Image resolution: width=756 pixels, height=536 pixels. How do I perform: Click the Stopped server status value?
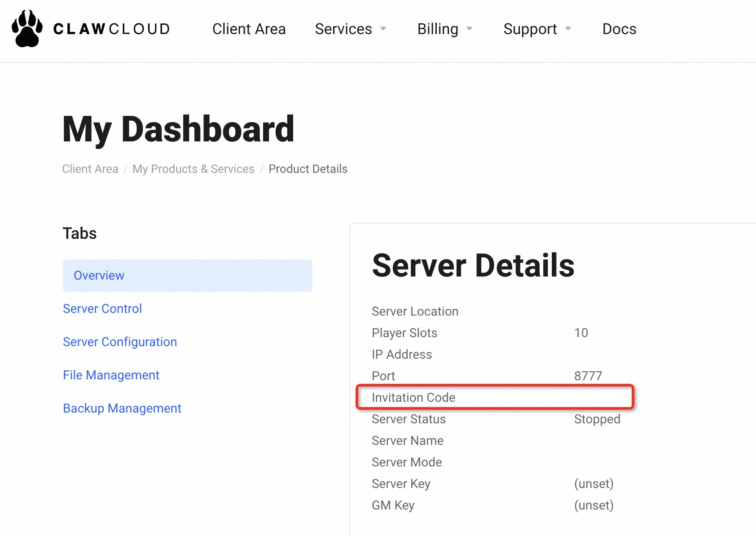(597, 419)
